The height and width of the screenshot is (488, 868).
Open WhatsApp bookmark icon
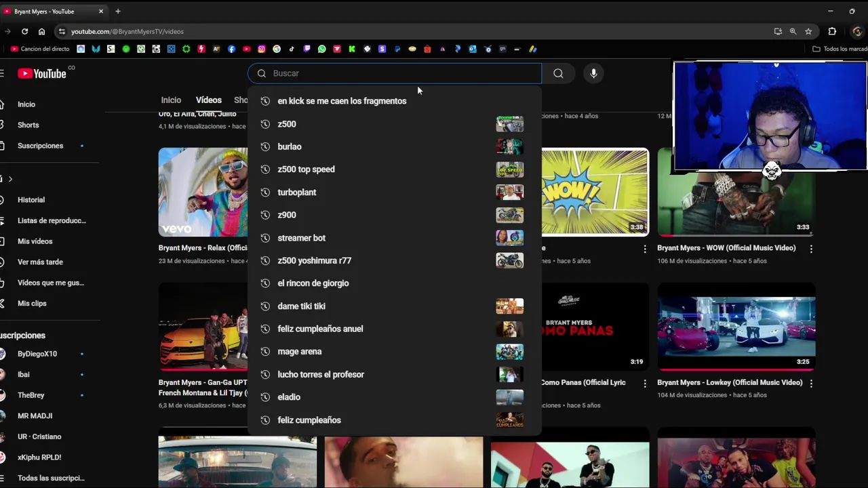click(322, 49)
